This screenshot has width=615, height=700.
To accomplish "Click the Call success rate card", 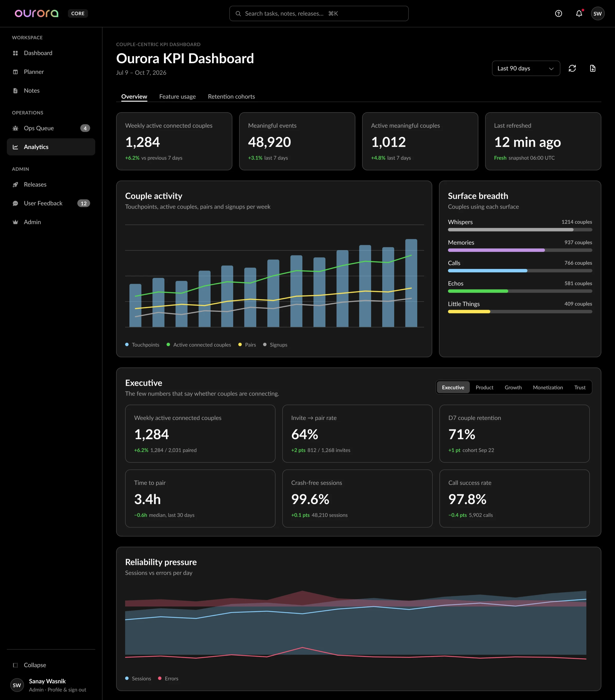I will (x=514, y=498).
